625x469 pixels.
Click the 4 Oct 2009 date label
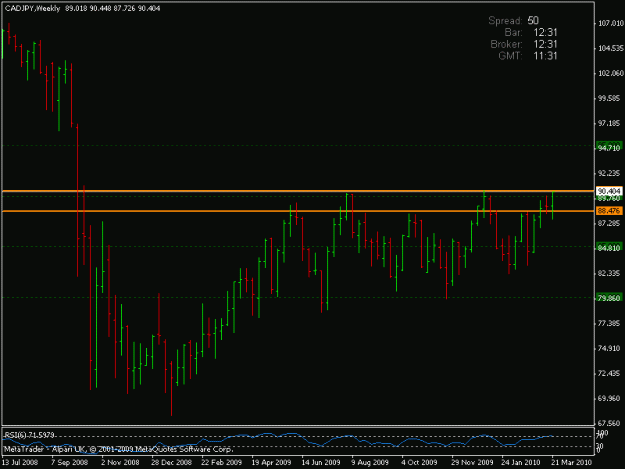419,462
